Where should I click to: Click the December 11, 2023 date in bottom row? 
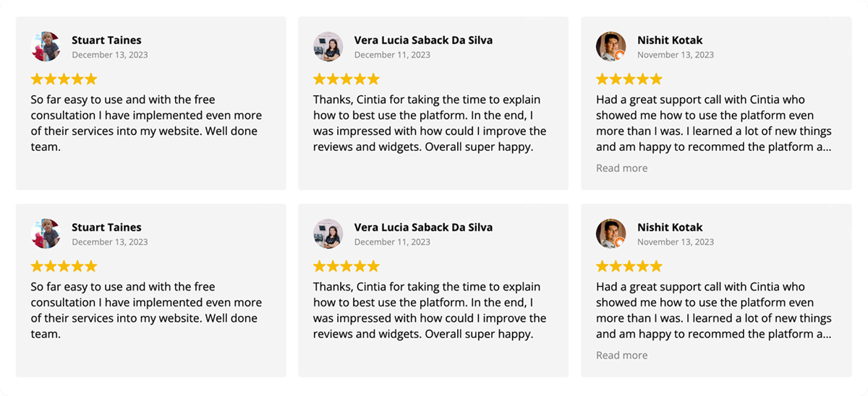392,242
